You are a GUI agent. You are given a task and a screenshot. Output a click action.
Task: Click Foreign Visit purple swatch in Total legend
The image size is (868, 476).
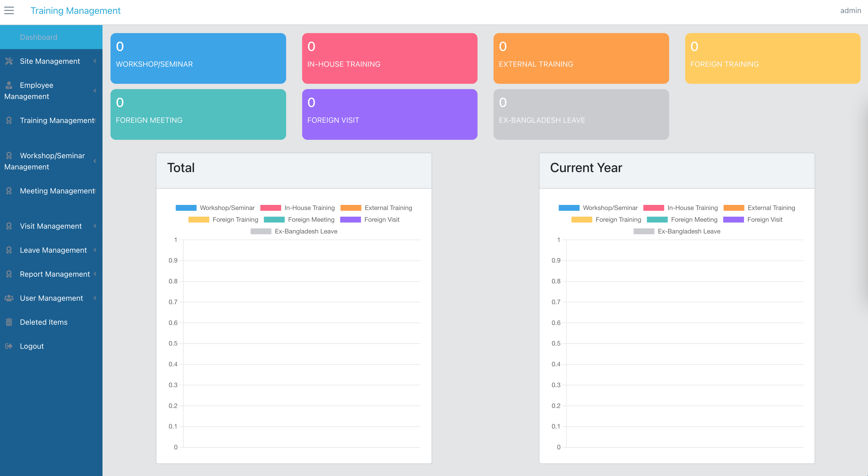coord(350,220)
